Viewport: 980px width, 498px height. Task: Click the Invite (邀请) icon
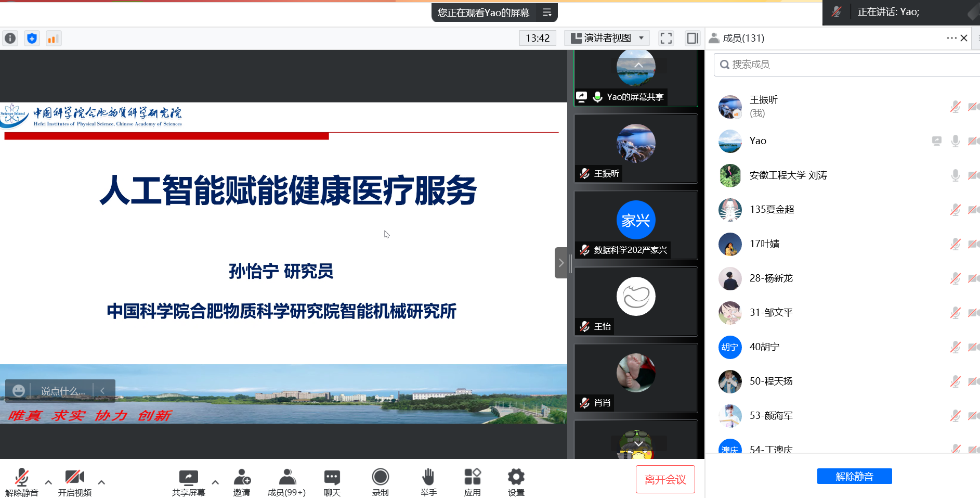click(x=242, y=482)
